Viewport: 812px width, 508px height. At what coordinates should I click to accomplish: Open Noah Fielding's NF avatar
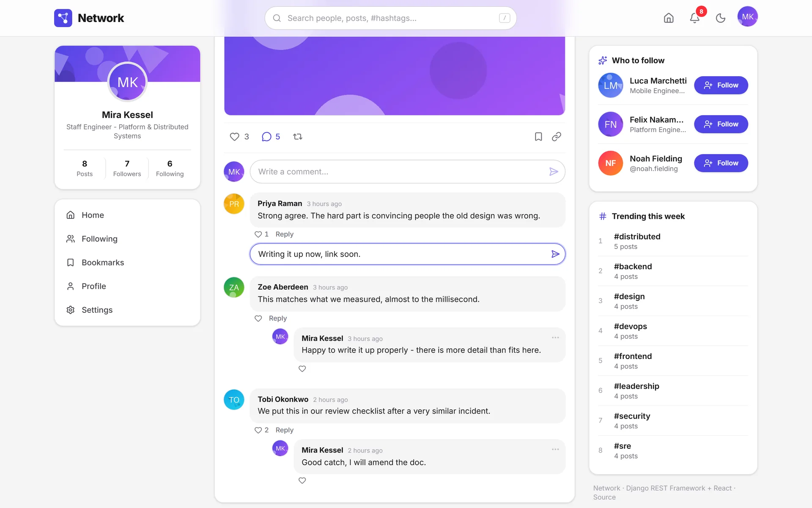click(610, 163)
